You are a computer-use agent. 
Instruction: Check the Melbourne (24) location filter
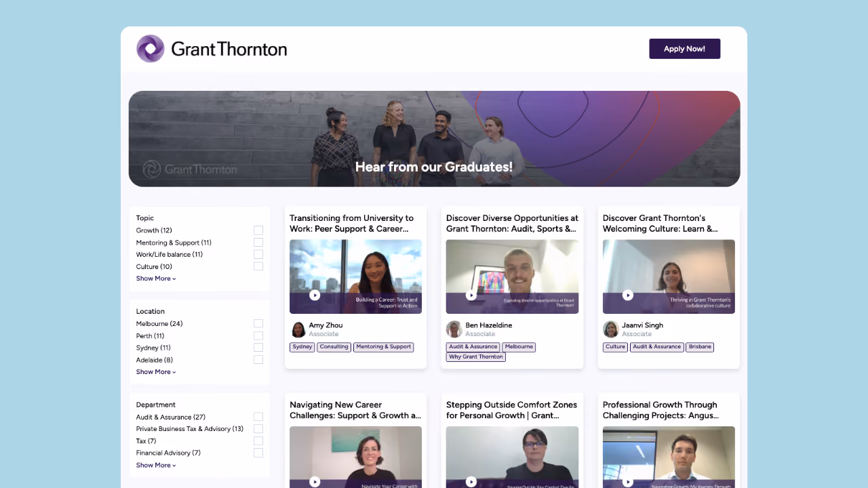click(x=258, y=324)
